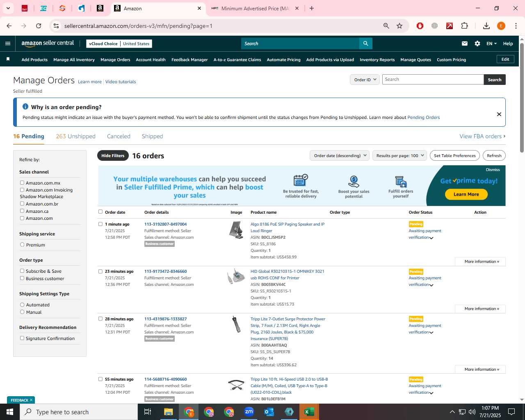Open the Order ID search type dropdown
Screen dimensions: 525x420
[365, 80]
